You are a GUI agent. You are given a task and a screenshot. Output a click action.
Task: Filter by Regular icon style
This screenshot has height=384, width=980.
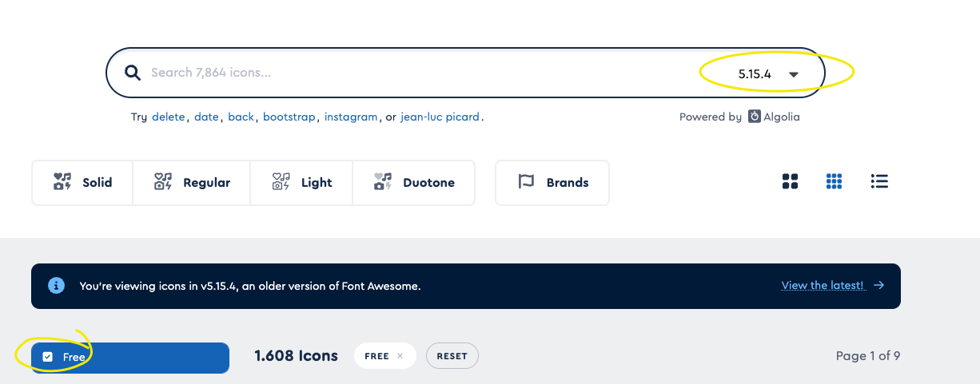(x=192, y=183)
